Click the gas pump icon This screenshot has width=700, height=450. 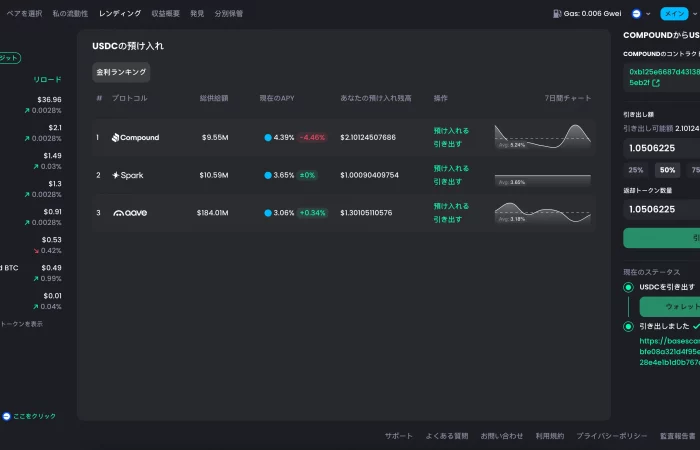click(x=557, y=14)
